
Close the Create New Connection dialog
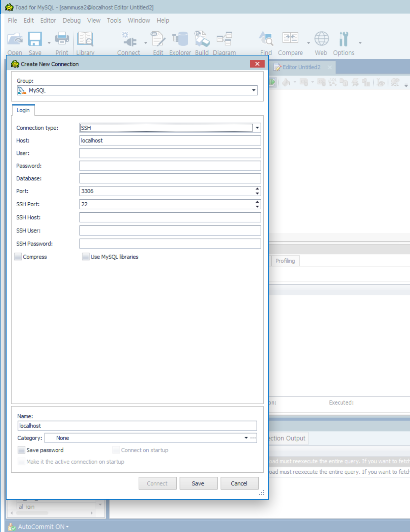click(x=257, y=64)
